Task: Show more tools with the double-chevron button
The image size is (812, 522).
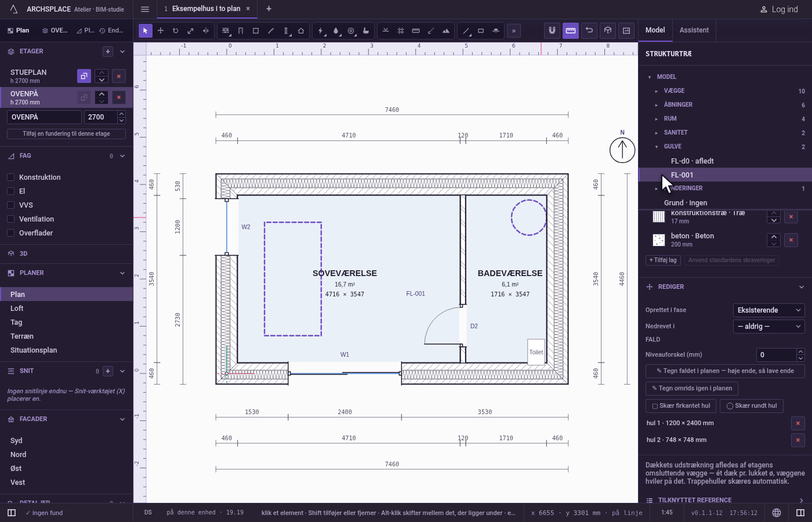Action: (514, 31)
